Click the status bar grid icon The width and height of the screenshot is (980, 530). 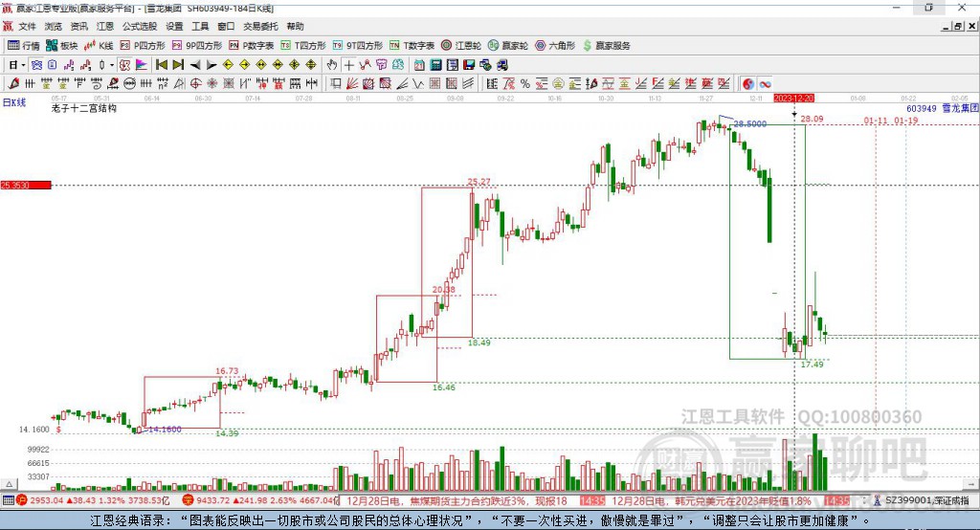click(8, 500)
